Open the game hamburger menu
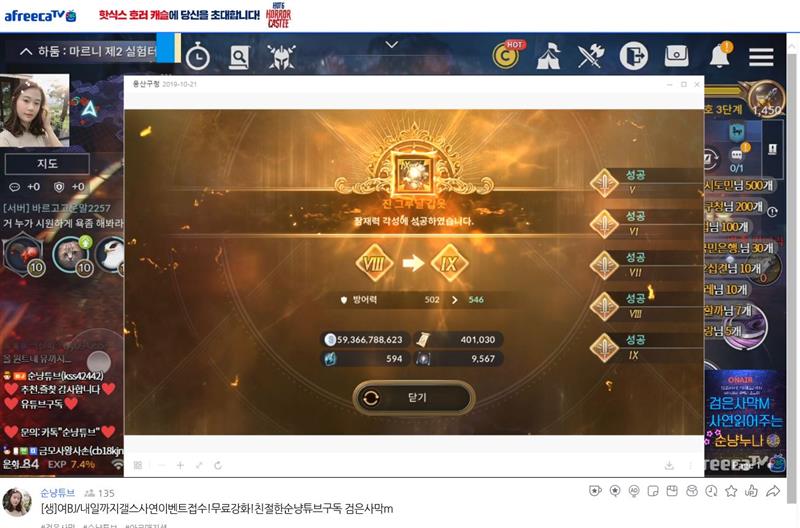800x528 pixels. tap(761, 57)
